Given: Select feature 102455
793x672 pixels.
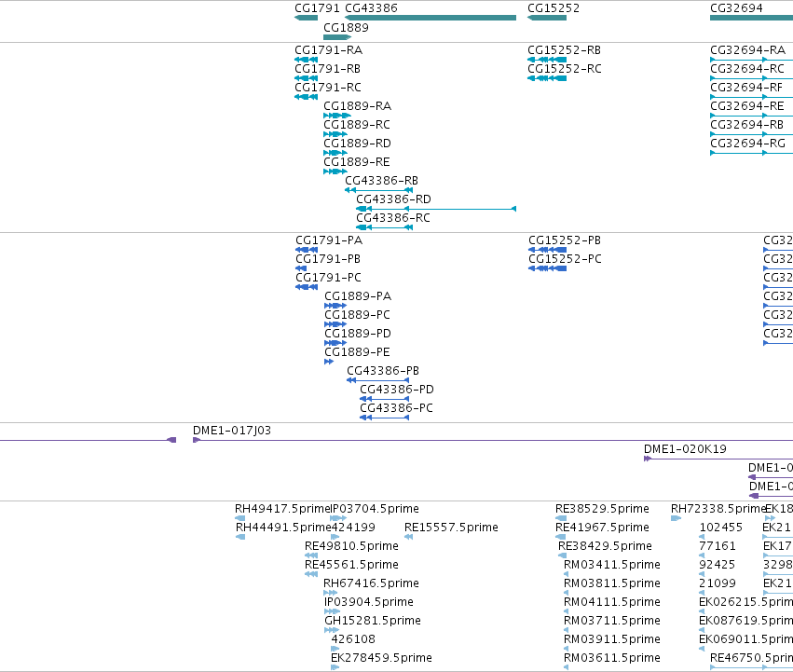Looking at the screenshot, I should point(702,537).
